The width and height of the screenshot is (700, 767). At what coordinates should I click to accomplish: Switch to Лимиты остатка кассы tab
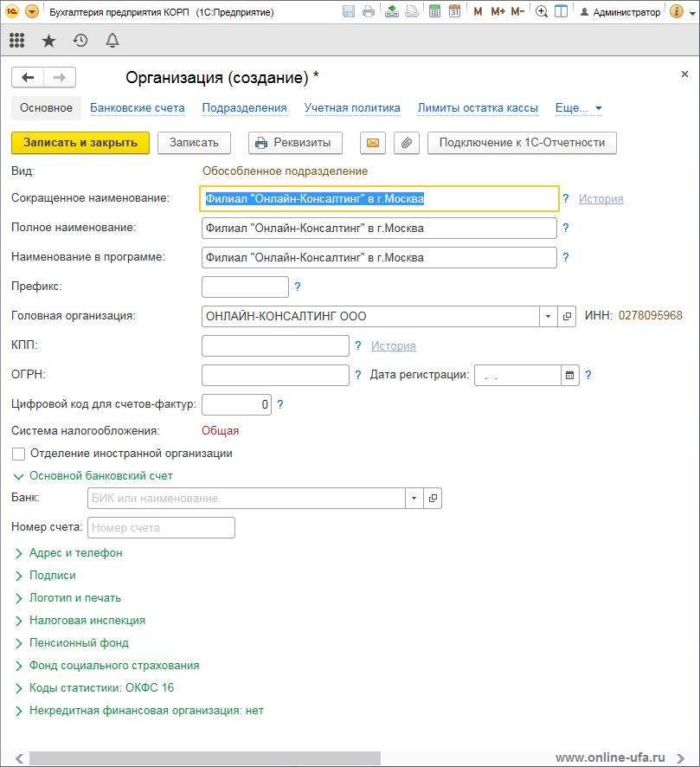click(478, 108)
